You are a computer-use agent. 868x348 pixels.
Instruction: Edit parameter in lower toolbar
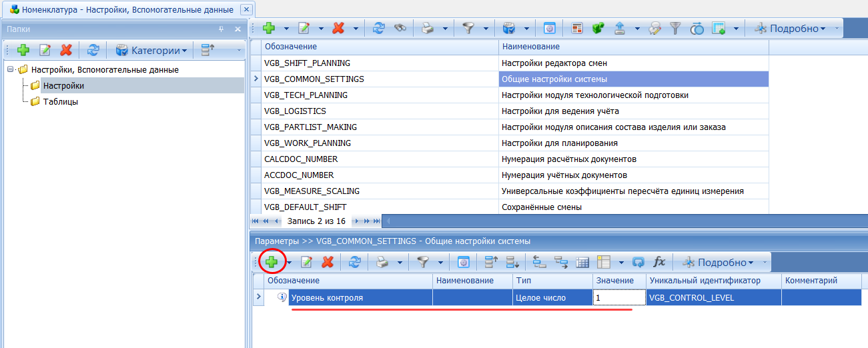pyautogui.click(x=306, y=262)
